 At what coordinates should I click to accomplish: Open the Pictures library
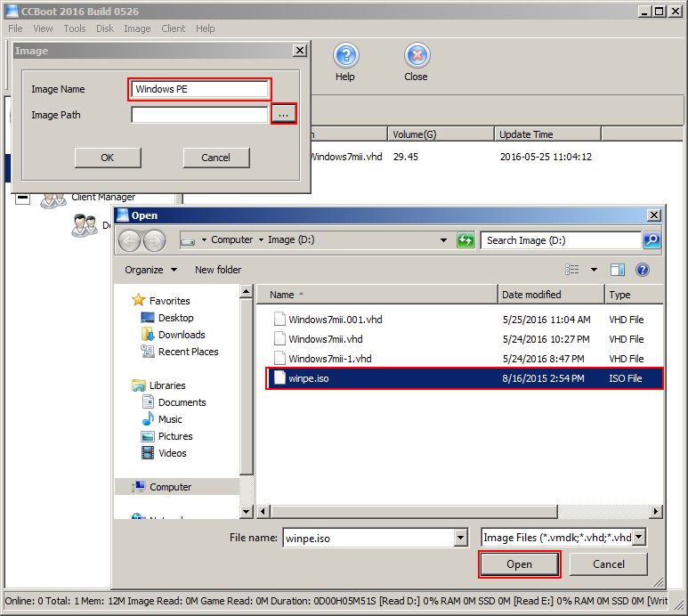tap(175, 436)
